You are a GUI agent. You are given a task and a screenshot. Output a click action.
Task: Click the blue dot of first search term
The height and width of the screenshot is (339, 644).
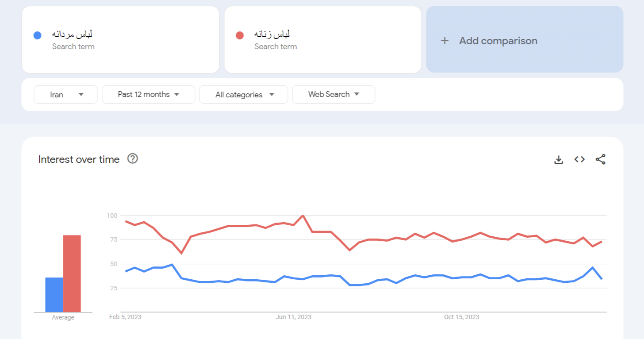38,35
